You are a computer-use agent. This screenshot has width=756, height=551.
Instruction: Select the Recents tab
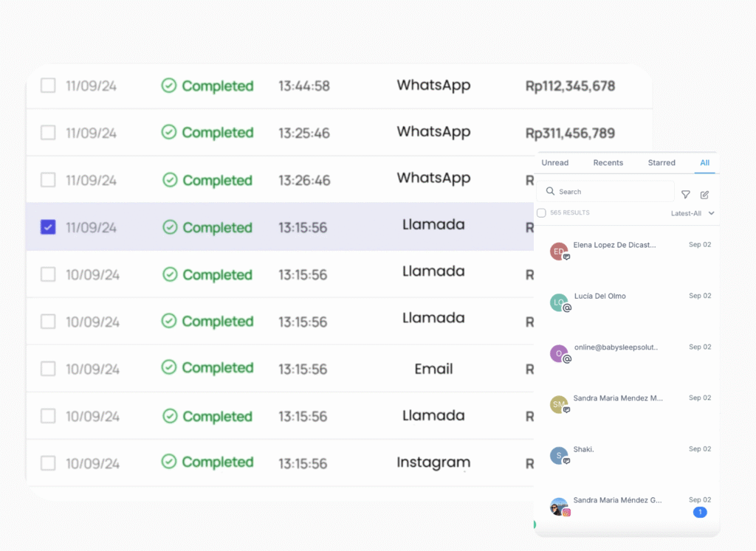pos(608,163)
